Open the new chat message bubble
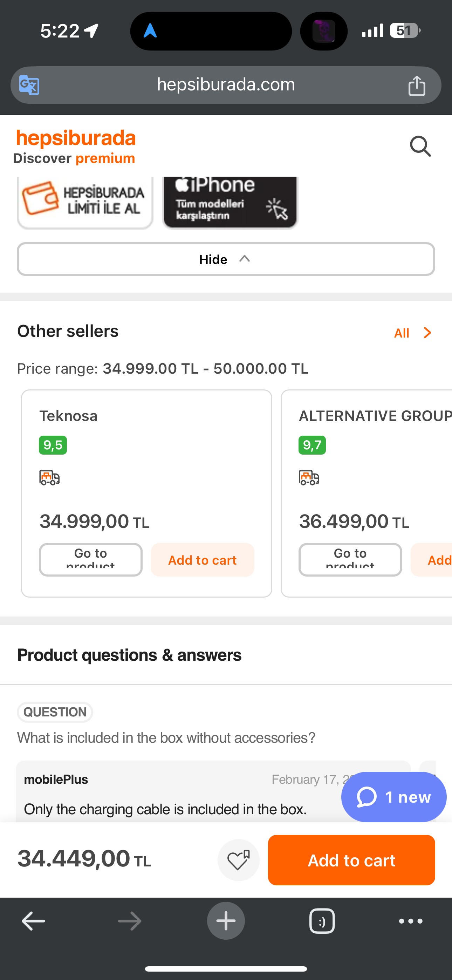The height and width of the screenshot is (980, 452). pos(394,797)
